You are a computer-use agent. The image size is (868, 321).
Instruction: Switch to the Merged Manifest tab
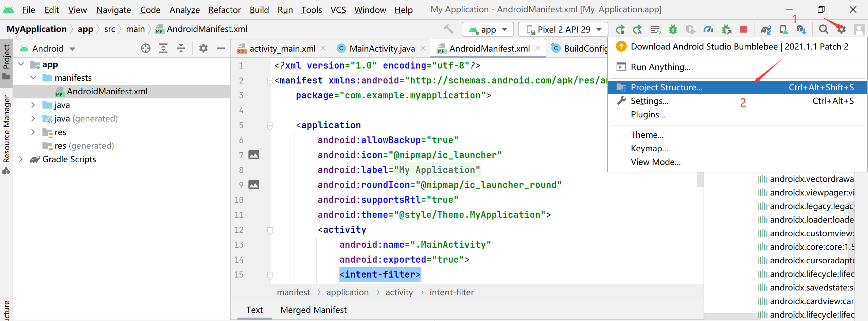(x=313, y=310)
